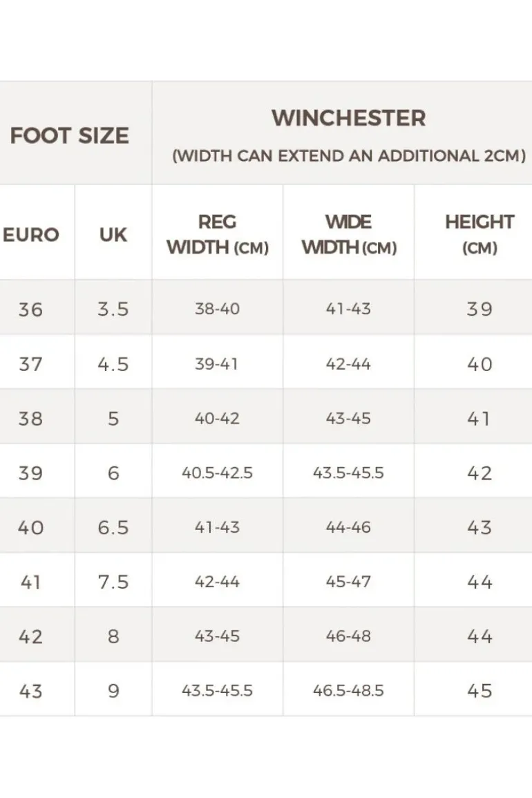Click the UK size 7.5 cell

coord(113,582)
